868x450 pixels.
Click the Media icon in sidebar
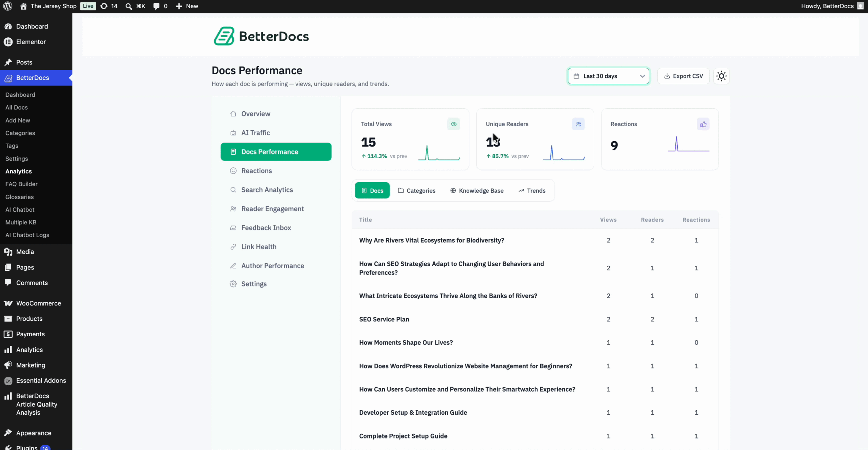click(8, 251)
